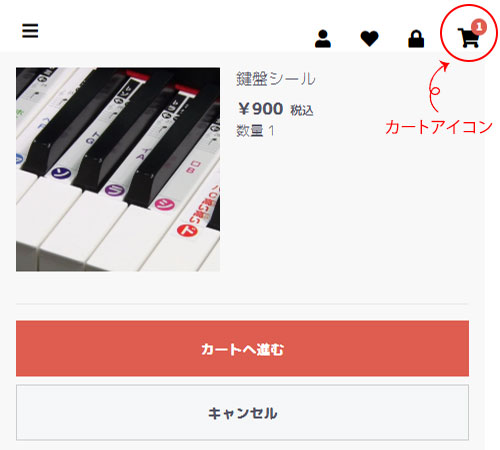Click the red カートアイコン annotation text
Screen dimensions: 500x450
[439, 127]
